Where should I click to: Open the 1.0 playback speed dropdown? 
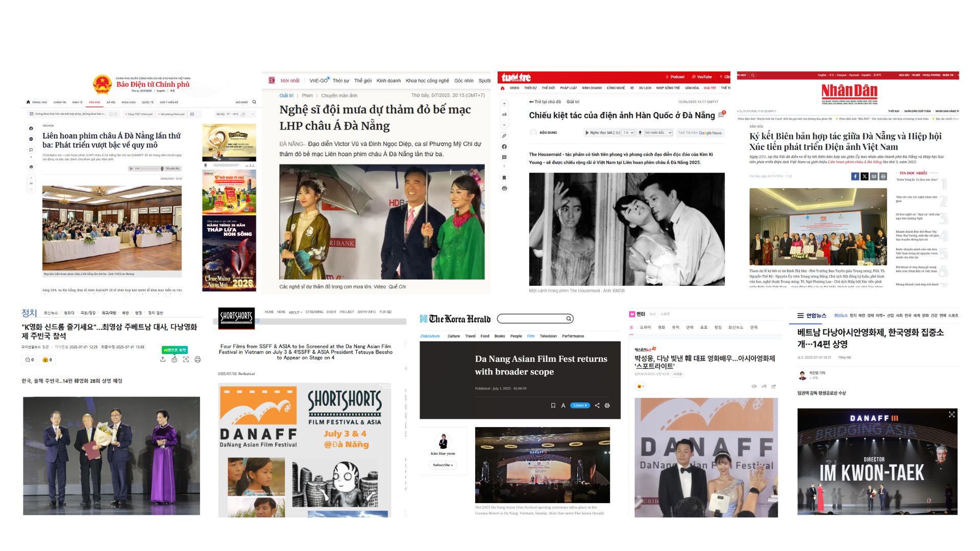pos(628,133)
